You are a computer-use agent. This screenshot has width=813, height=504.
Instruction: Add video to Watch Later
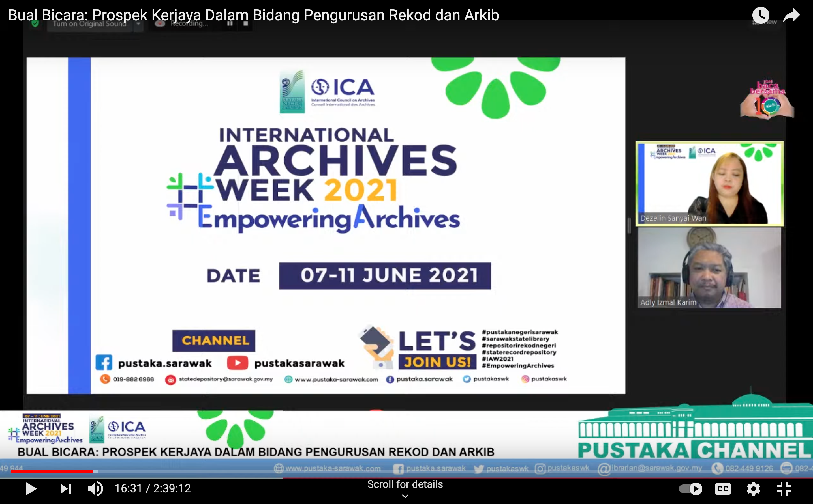click(x=761, y=15)
